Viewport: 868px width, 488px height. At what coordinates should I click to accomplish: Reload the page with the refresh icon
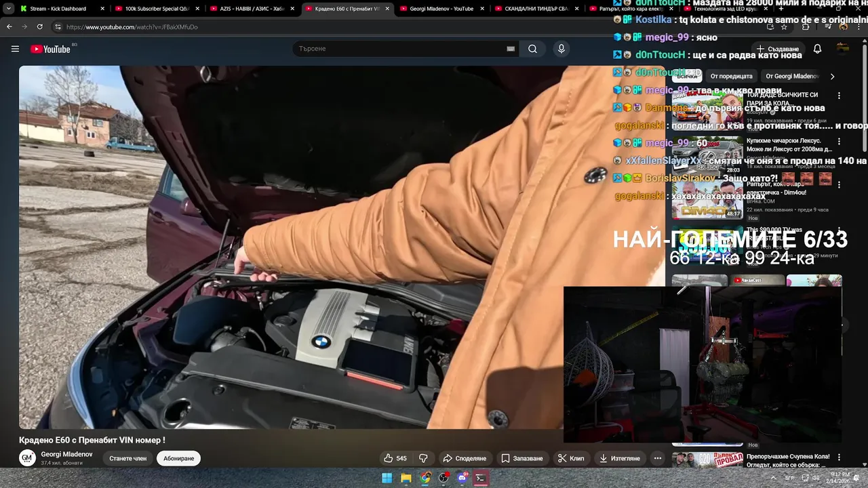[39, 26]
